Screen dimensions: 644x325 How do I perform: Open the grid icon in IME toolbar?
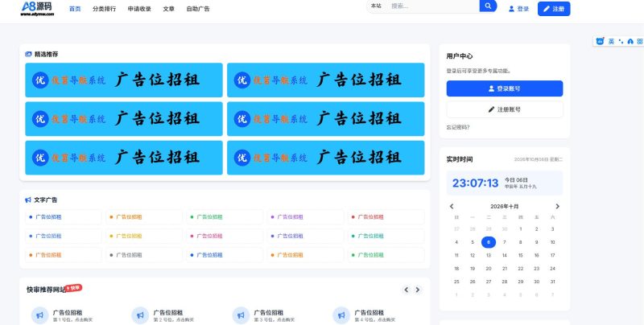(640, 42)
